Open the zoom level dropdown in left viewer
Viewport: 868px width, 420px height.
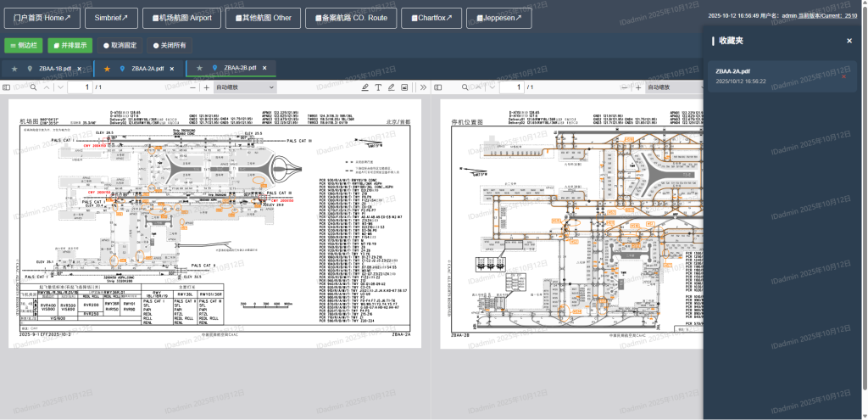(x=245, y=87)
